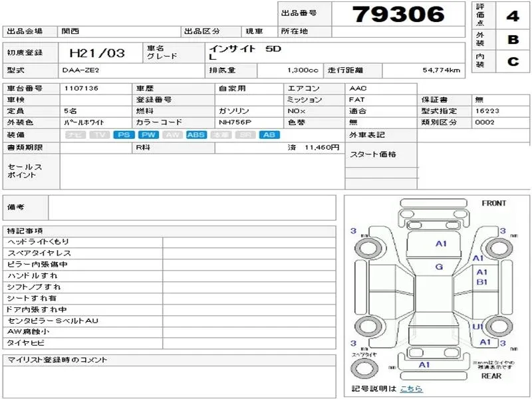Click the U1 dent mark on diagram
The width and height of the screenshot is (532, 399).
[x=477, y=327]
